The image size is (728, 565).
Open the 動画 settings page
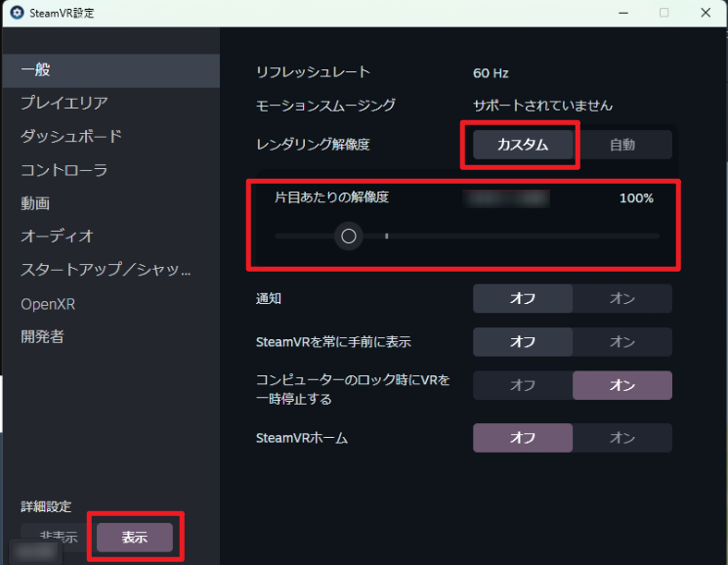point(110,203)
